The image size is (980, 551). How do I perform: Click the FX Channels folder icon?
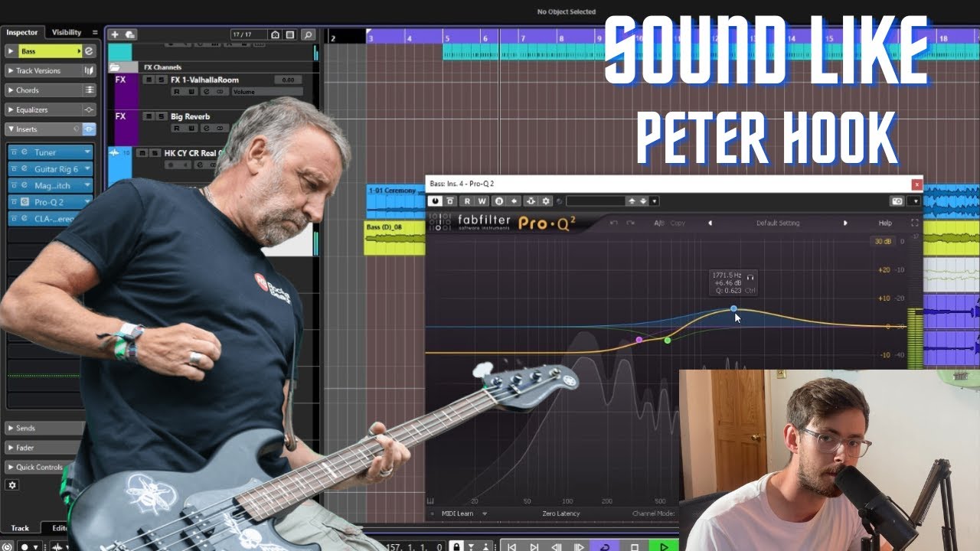[114, 67]
